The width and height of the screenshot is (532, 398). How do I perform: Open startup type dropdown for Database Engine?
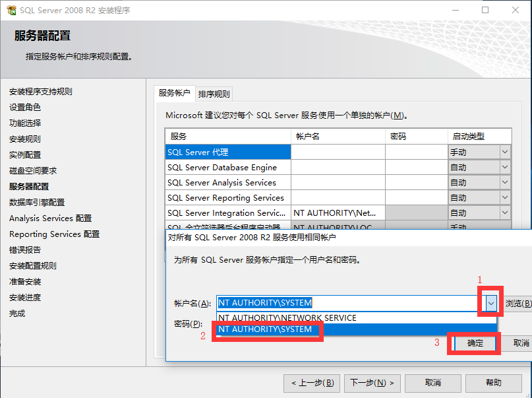coord(505,167)
